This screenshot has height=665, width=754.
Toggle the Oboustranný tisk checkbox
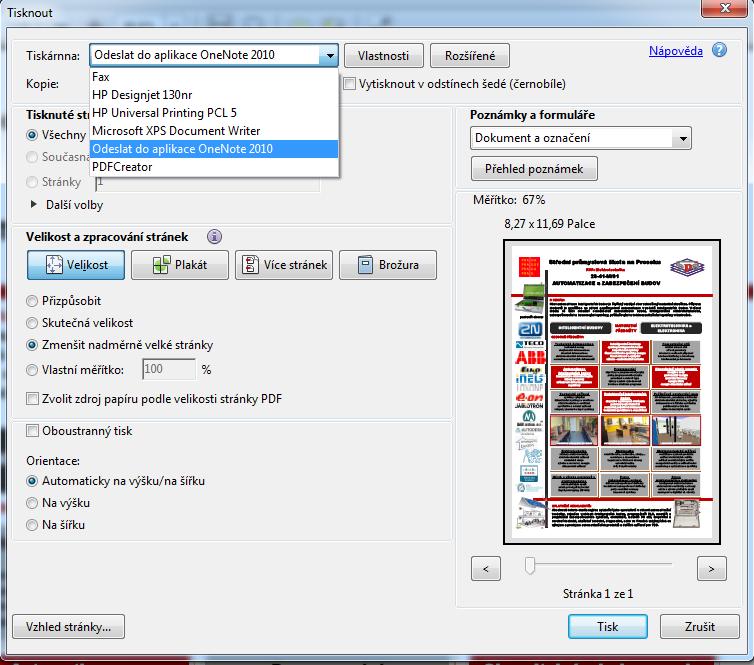click(x=32, y=430)
